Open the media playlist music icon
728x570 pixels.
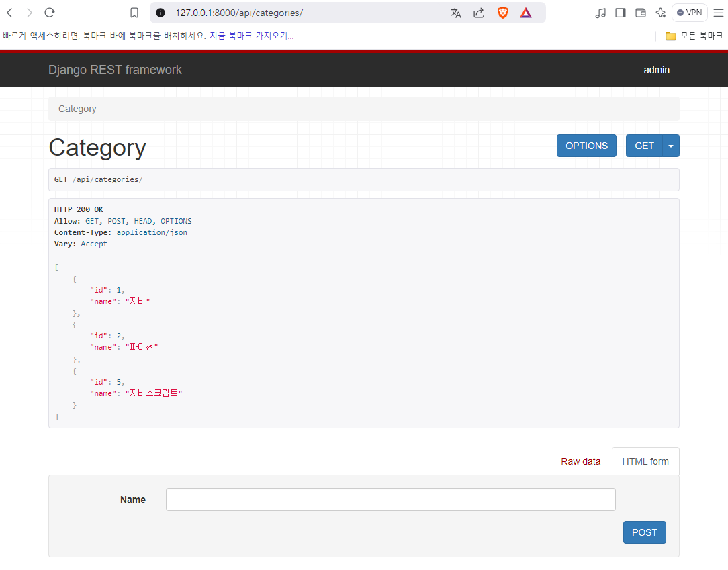(x=600, y=13)
